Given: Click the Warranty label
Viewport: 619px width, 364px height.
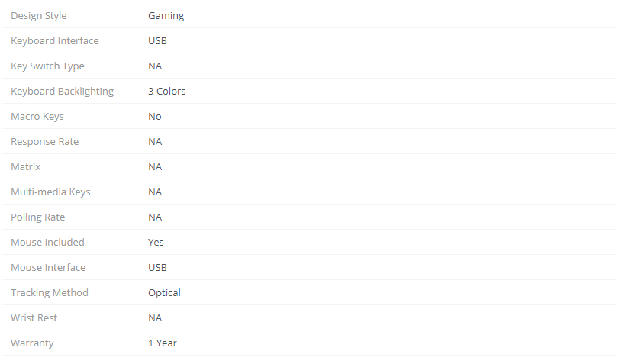Looking at the screenshot, I should tap(32, 343).
